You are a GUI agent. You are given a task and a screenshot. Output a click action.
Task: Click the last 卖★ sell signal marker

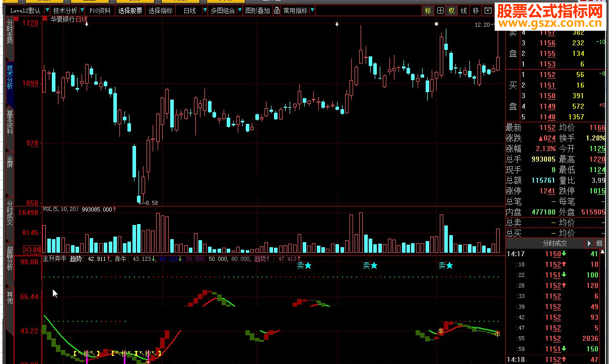pos(445,265)
